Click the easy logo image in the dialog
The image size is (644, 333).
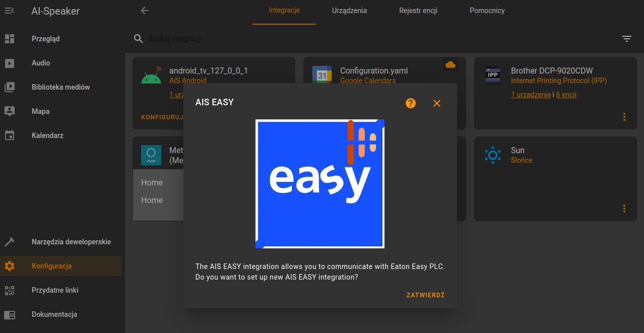[x=320, y=184]
